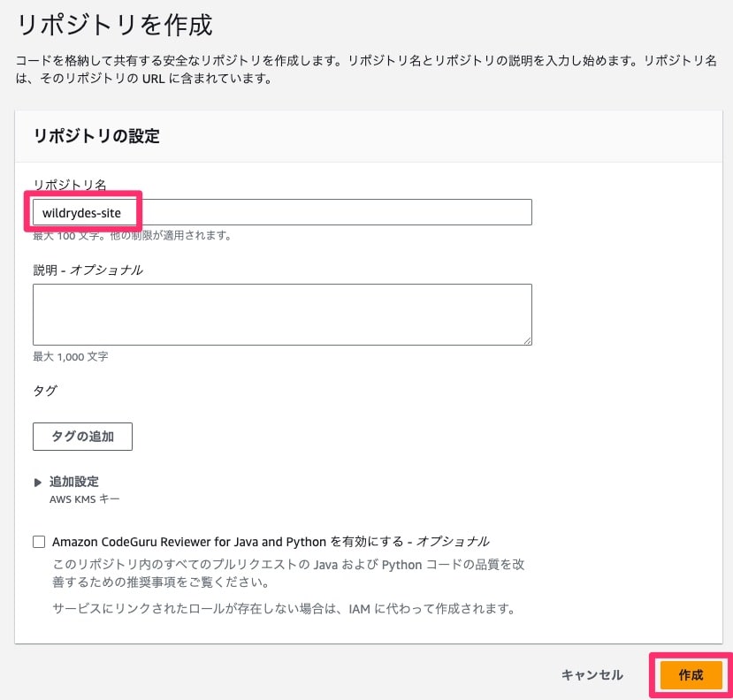Click the 説明 - オプショナル label

point(88,270)
